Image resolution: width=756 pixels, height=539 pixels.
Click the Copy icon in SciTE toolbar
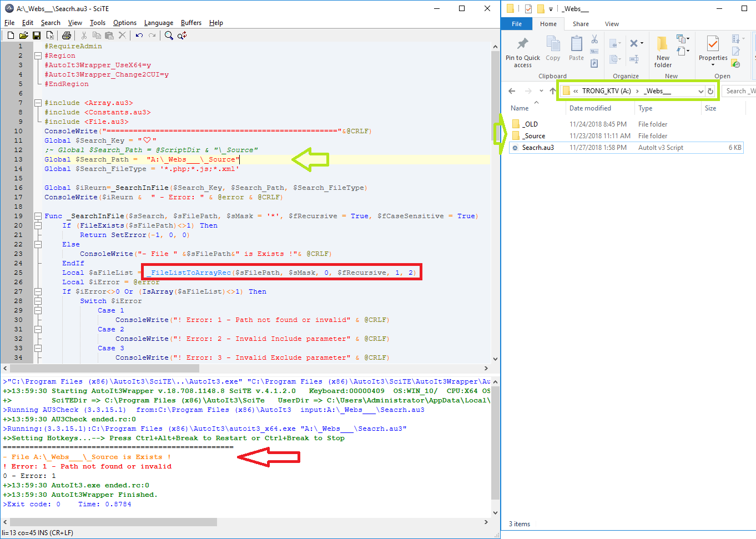point(97,36)
